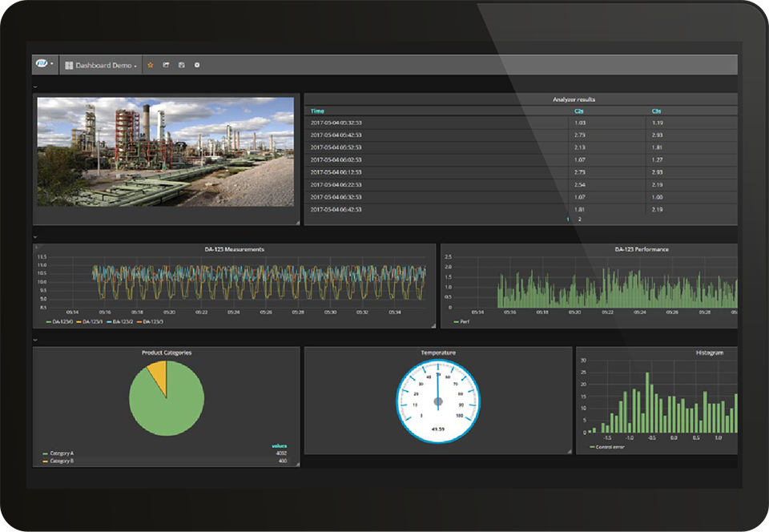
Task: Go to page 2 of Analyzer results
Action: click(x=580, y=219)
